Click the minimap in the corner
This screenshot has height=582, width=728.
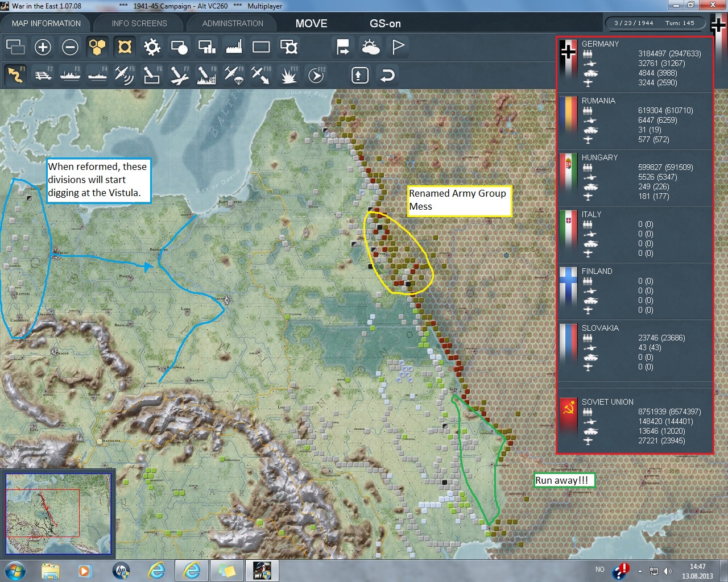coord(58,514)
